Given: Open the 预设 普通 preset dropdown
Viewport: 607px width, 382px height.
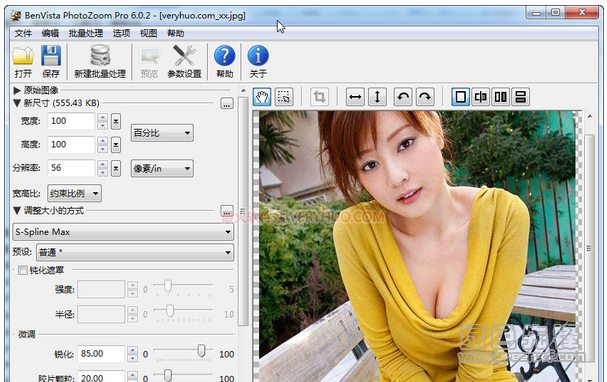Looking at the screenshot, I should tap(135, 252).
